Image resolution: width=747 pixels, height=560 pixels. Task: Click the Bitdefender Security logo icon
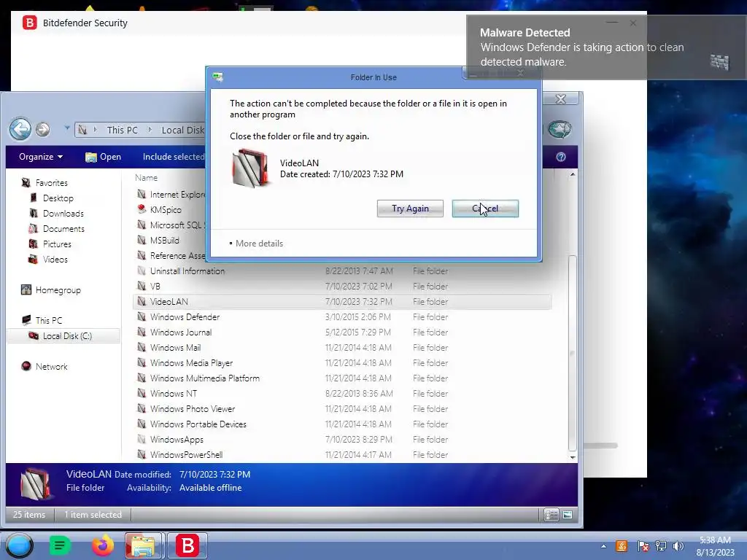(x=29, y=23)
